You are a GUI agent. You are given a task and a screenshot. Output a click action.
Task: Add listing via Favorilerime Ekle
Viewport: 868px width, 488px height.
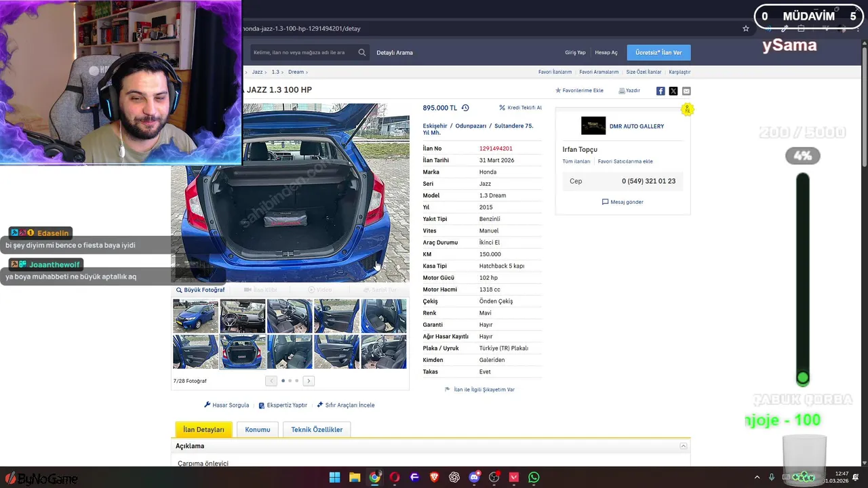579,90
